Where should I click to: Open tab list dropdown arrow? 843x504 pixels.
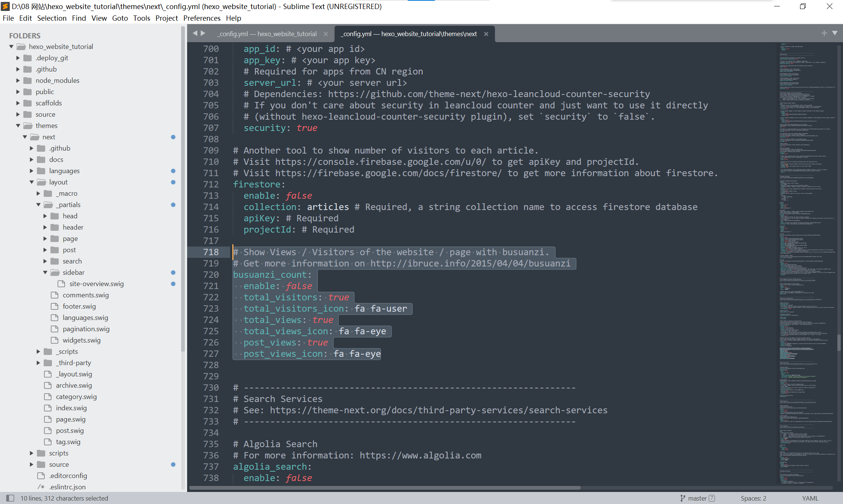(835, 33)
